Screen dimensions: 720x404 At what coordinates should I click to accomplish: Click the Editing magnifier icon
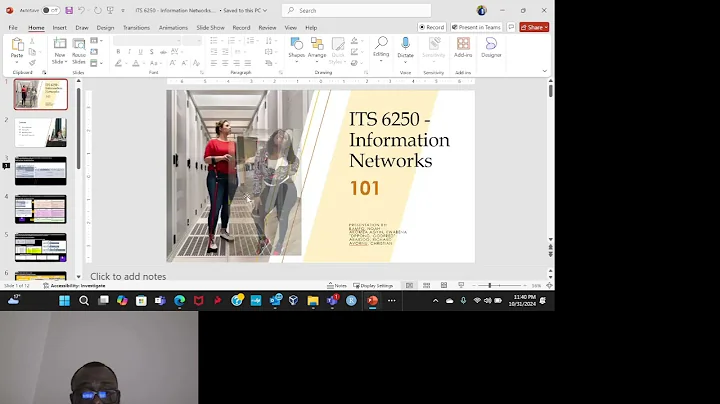381,43
